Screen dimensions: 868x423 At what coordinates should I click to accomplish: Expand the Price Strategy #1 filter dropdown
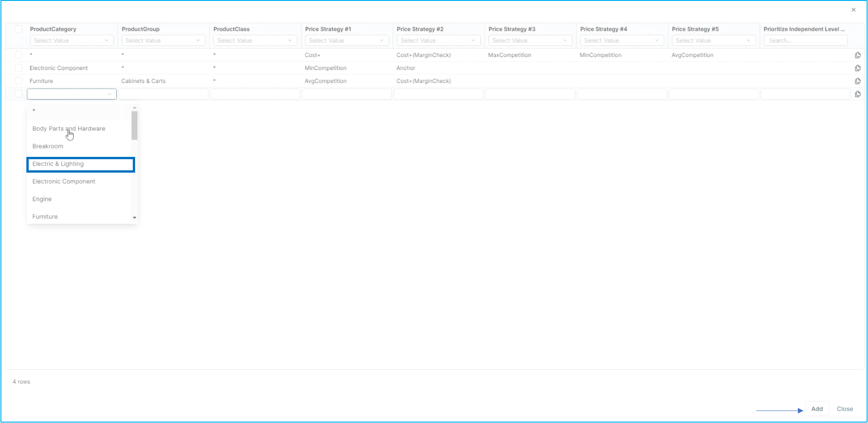point(347,41)
